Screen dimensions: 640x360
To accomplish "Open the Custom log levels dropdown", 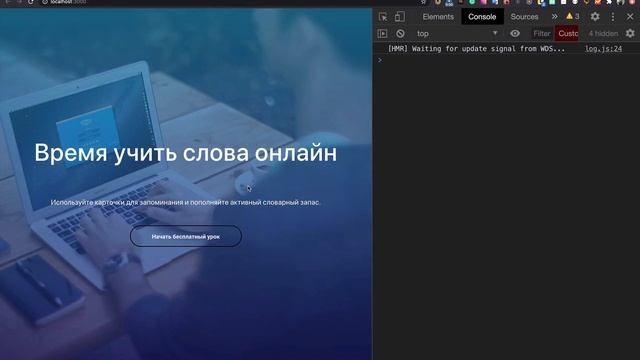I will pos(568,33).
